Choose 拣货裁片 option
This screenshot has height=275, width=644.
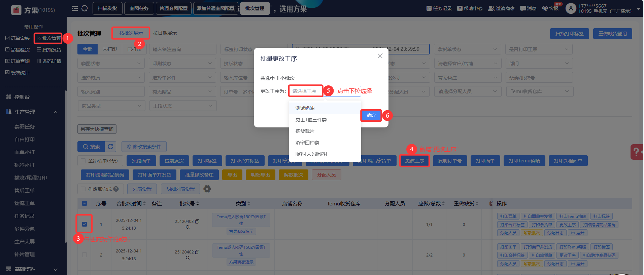click(x=325, y=131)
